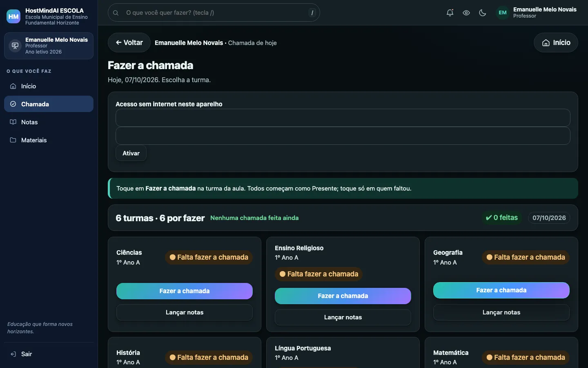Open the Emanuelle Melo Novais profile card in sidebar
This screenshot has width=588, height=368.
coord(49,46)
